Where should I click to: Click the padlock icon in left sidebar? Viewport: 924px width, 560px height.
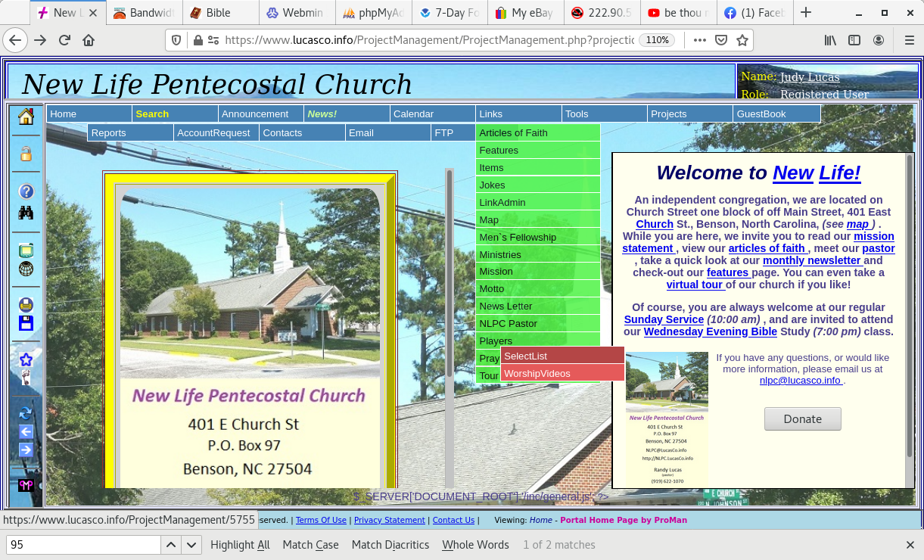pos(26,154)
